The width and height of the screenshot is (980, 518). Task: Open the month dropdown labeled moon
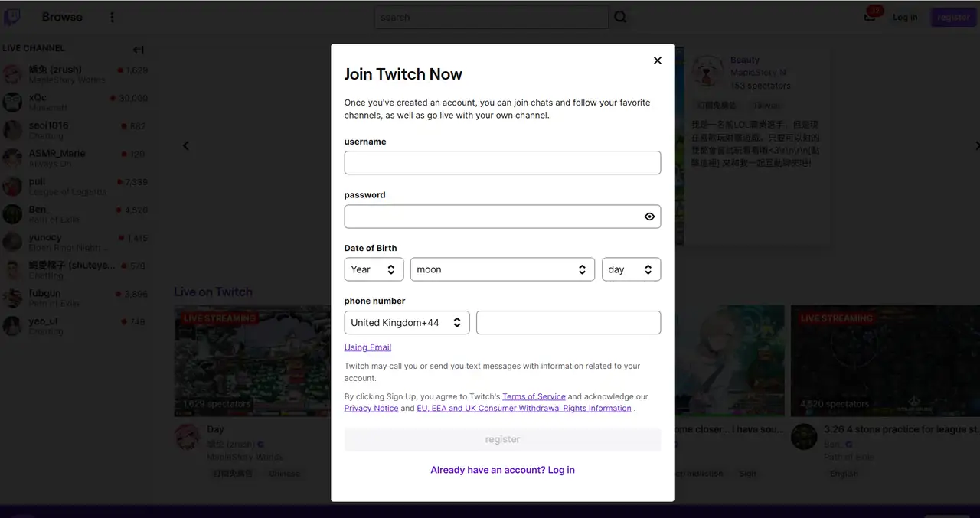click(502, 269)
